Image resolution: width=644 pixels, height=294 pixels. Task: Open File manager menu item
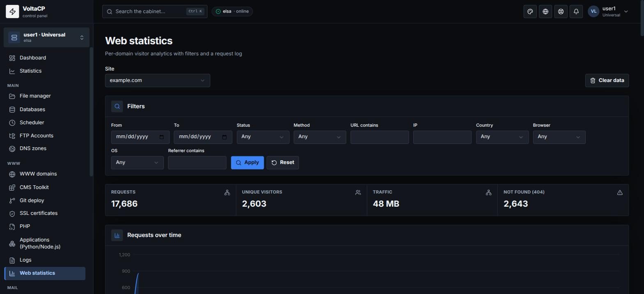[45, 96]
